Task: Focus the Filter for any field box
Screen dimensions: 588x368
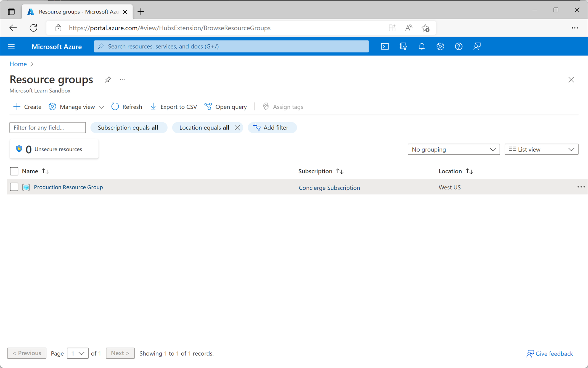Action: (x=48, y=128)
